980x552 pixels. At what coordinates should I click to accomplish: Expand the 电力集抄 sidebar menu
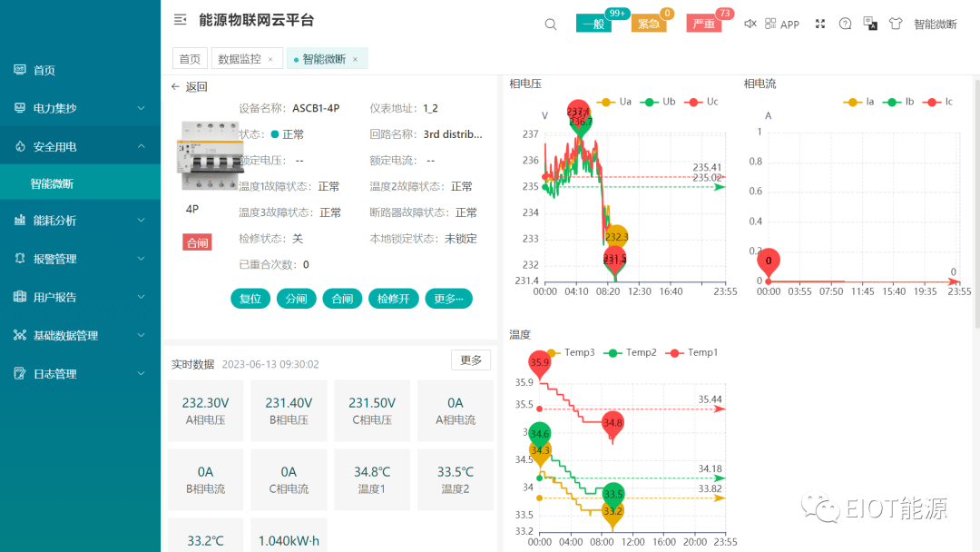coord(80,108)
